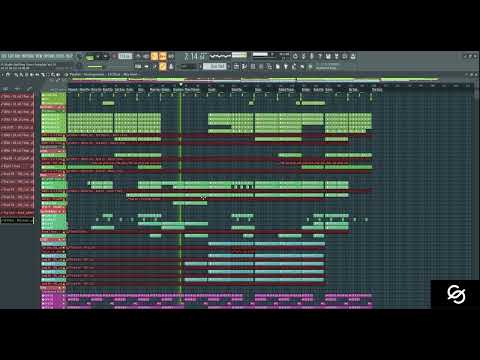Click the output oscilloscope display
Screen dimensions: 480x360
click(220, 56)
